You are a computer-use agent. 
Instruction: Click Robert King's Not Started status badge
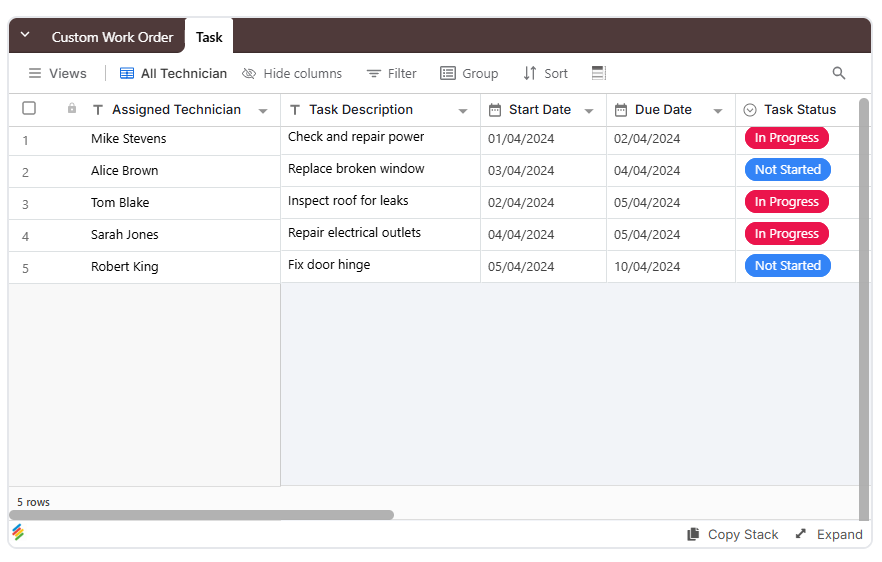(788, 266)
